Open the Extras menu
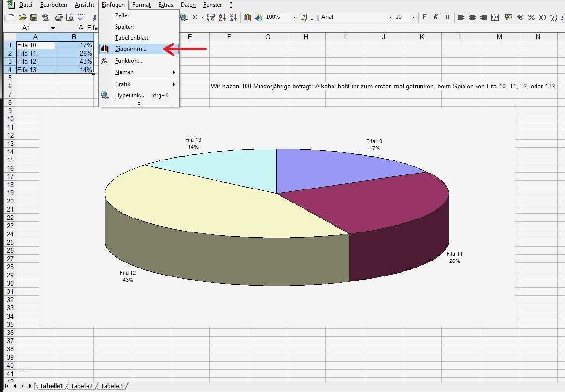565x392 pixels. pos(166,5)
